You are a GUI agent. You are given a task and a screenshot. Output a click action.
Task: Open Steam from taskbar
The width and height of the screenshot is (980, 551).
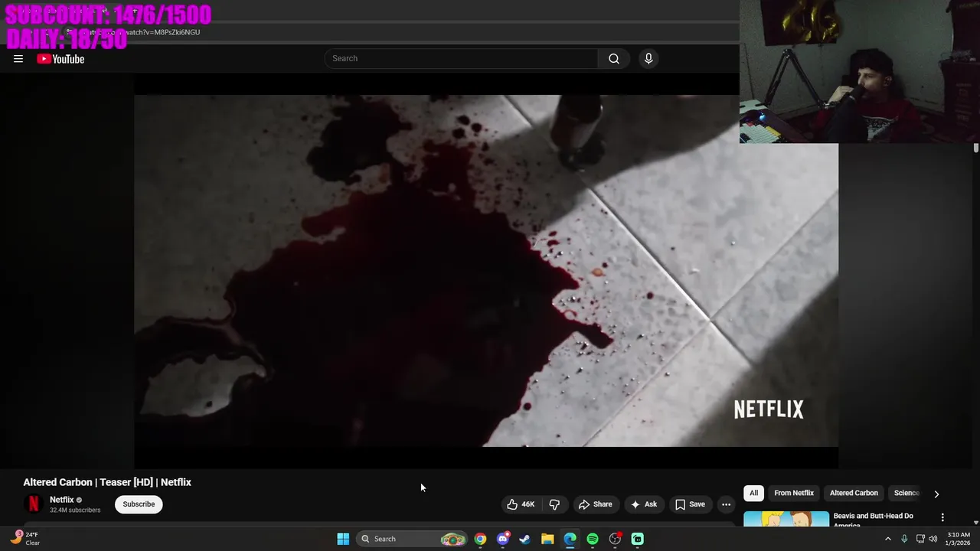(x=524, y=539)
